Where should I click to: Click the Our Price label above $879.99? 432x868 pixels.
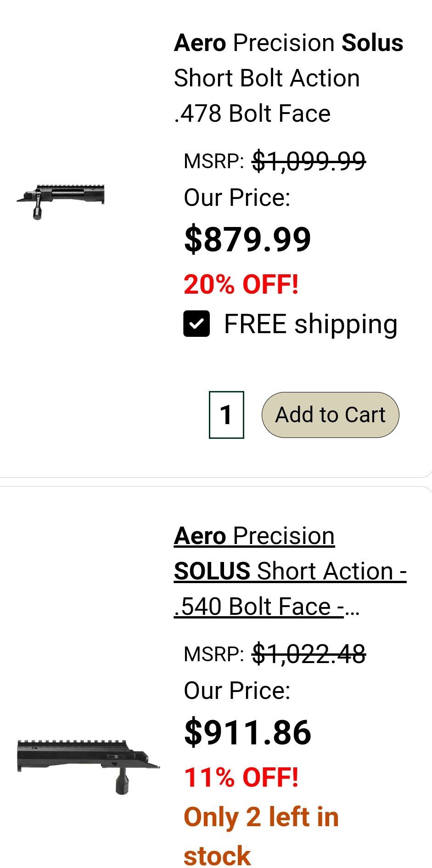[237, 198]
